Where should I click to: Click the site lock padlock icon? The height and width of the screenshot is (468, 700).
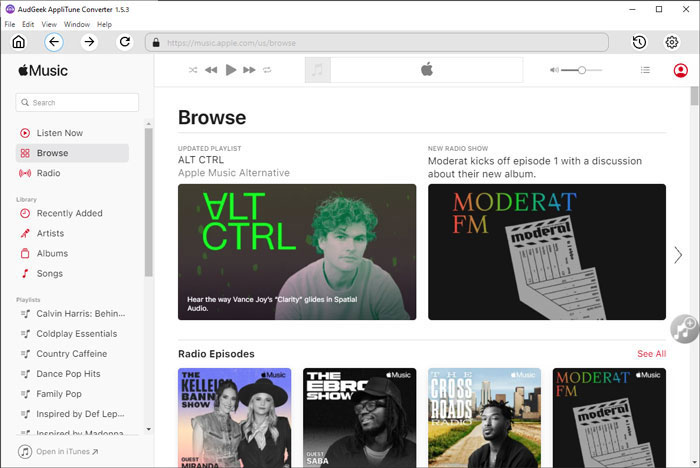[x=156, y=42]
